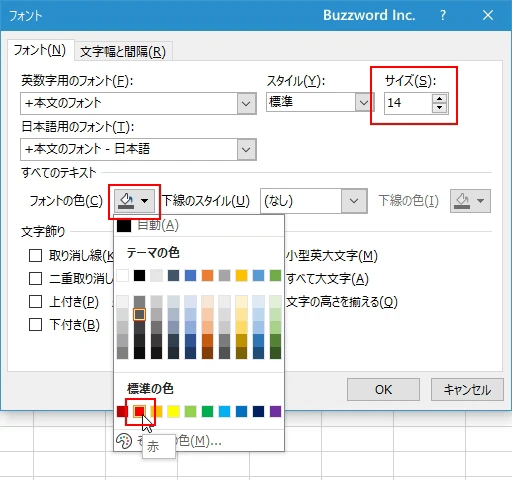Increase font size with up spinner
The height and width of the screenshot is (480, 512).
439,99
